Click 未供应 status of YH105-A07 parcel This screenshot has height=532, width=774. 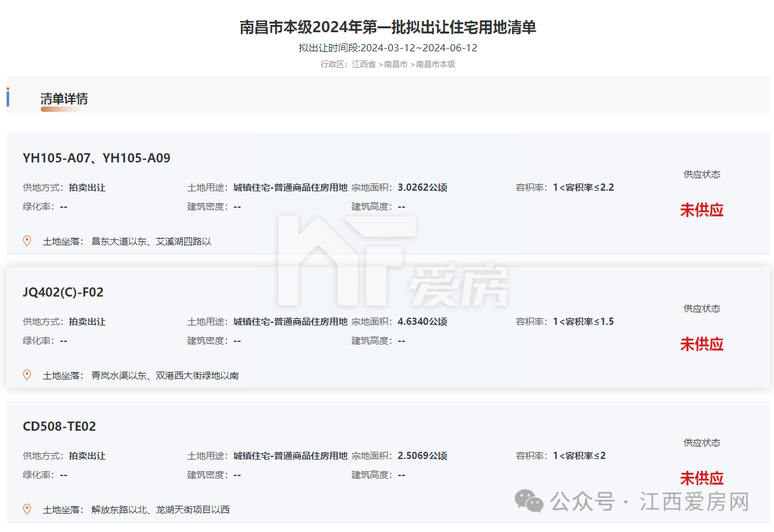[702, 210]
